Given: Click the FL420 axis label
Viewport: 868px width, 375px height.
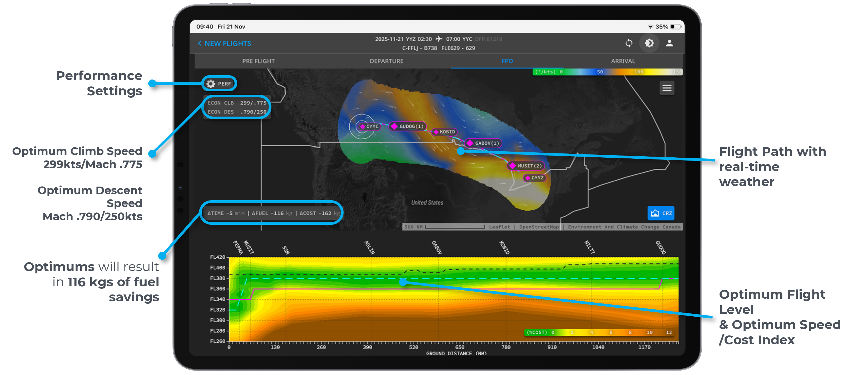Looking at the screenshot, I should (x=218, y=257).
